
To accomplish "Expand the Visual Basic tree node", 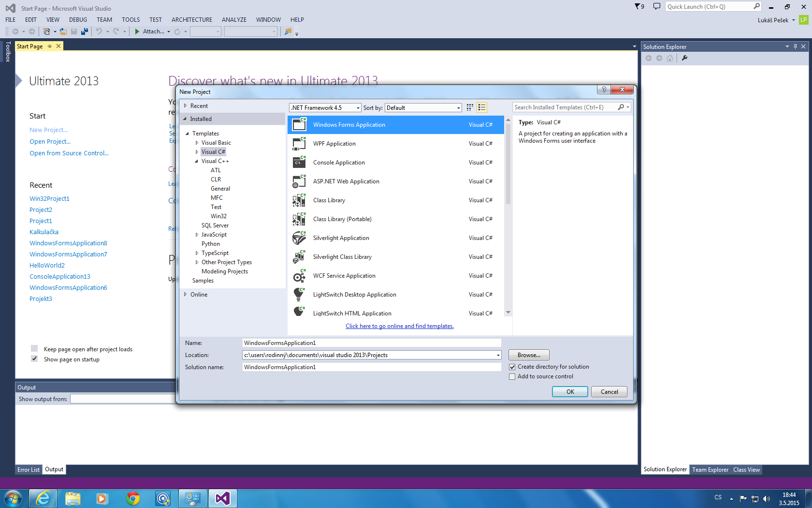I will click(197, 143).
